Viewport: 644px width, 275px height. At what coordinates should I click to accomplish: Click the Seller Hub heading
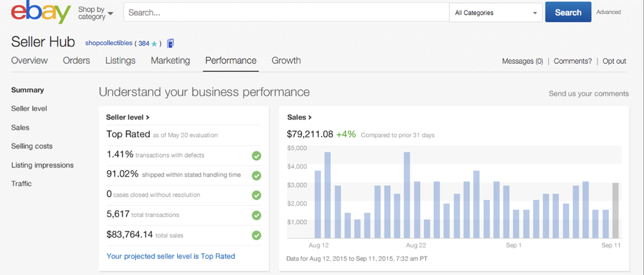tap(43, 42)
